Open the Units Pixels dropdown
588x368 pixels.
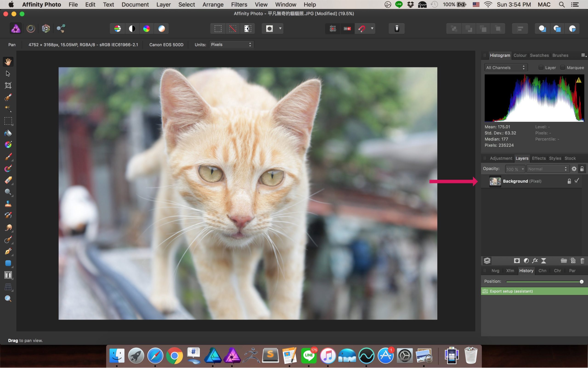tap(231, 45)
